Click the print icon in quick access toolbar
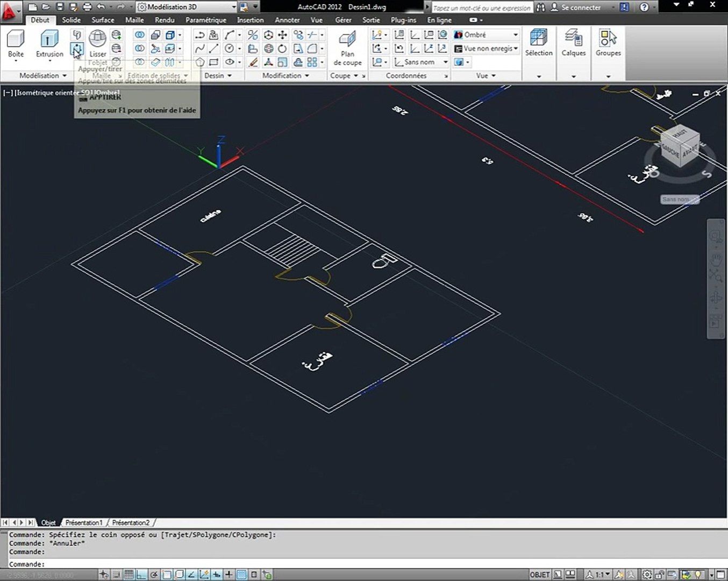Image resolution: width=728 pixels, height=581 pixels. 88,7
